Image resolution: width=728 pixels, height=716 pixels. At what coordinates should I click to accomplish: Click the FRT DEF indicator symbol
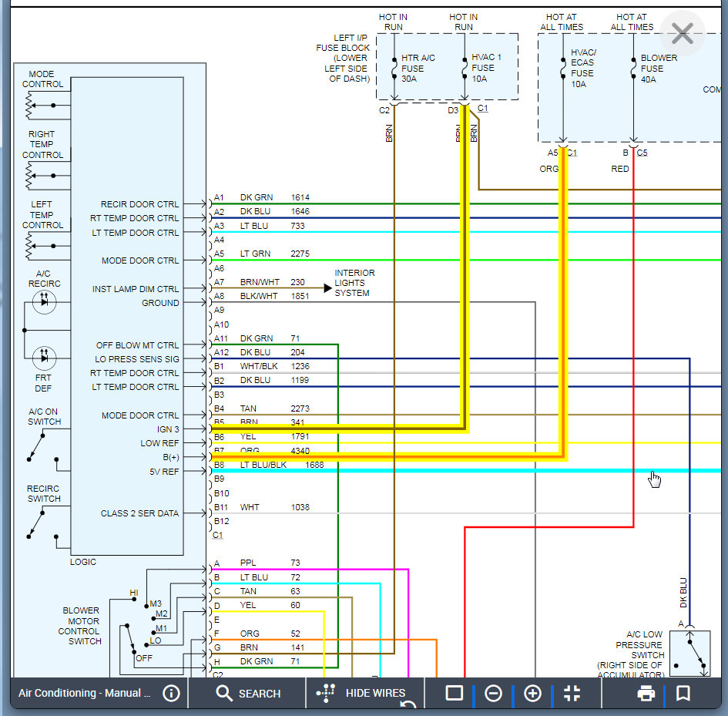[44, 358]
